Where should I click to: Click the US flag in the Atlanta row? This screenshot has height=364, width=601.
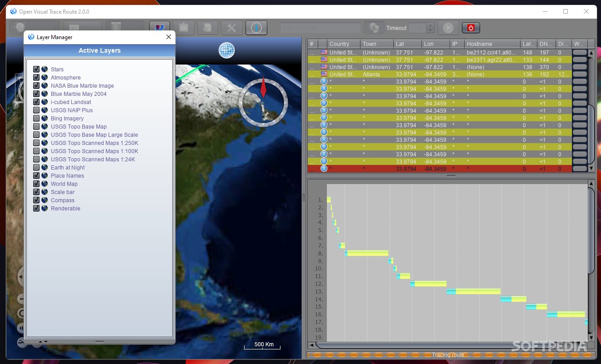click(324, 75)
